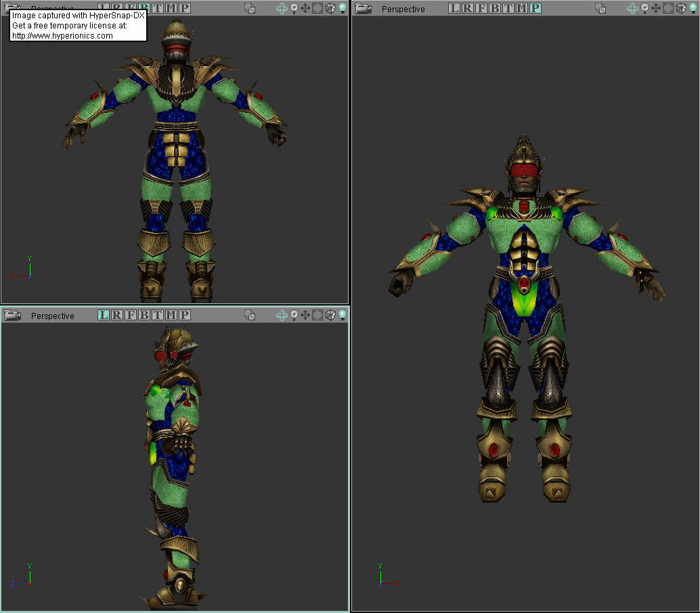Open the Perspective view selector in the bottom-left viewport
Viewport: 700px width, 613px height.
coord(52,315)
